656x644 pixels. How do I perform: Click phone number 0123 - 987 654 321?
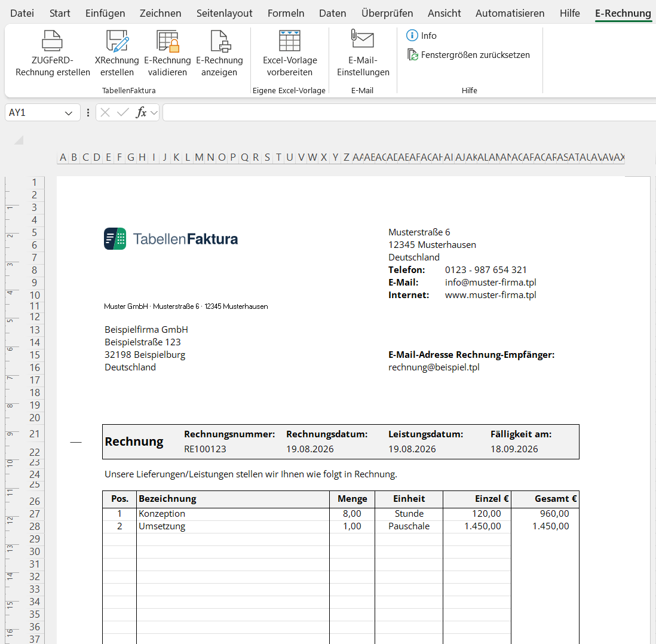tap(486, 270)
